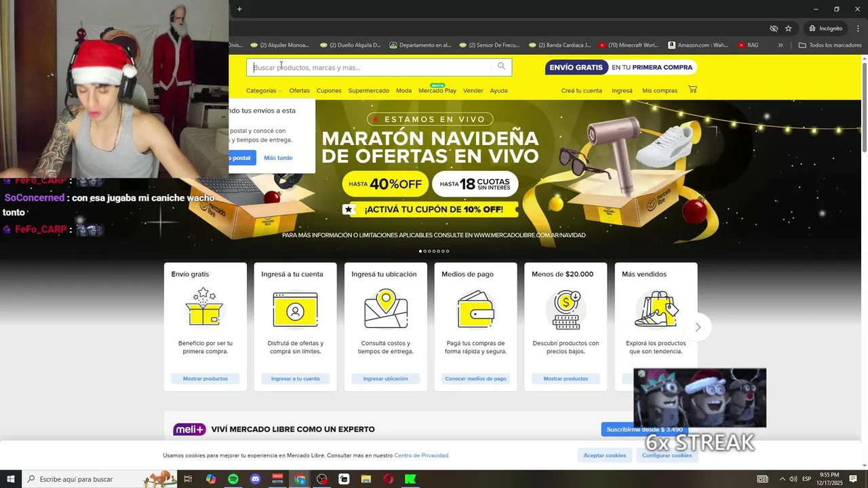Open File Explorer from the taskbar
Screen dimensions: 868x488
[x=366, y=479]
